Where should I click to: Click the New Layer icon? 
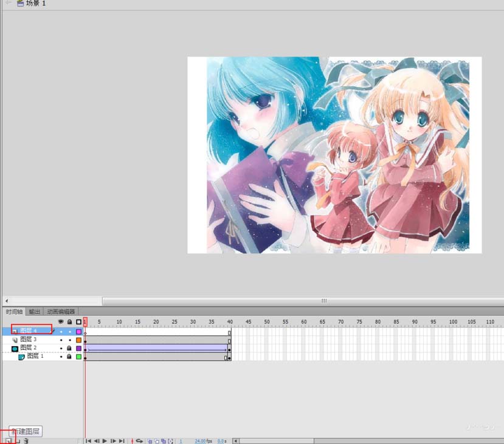(8, 441)
